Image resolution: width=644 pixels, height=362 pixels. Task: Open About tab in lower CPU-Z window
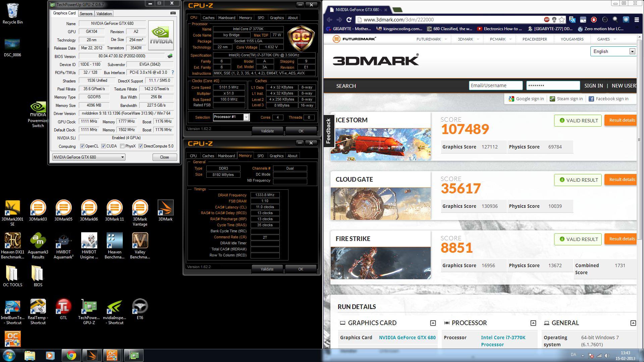coord(292,156)
